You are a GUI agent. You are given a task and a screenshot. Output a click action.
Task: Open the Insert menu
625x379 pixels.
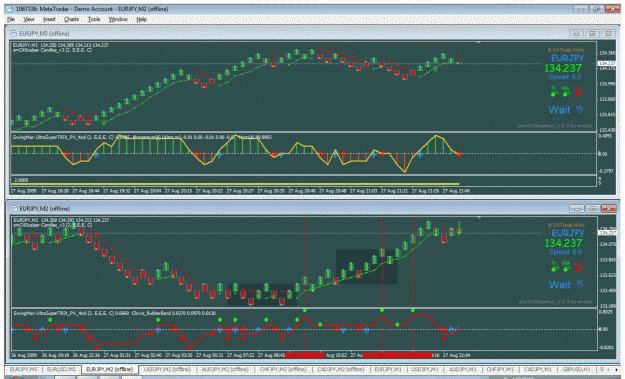(x=49, y=19)
